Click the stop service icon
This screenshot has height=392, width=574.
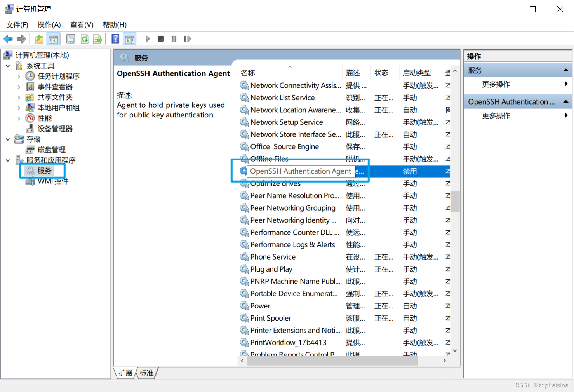pyautogui.click(x=160, y=38)
